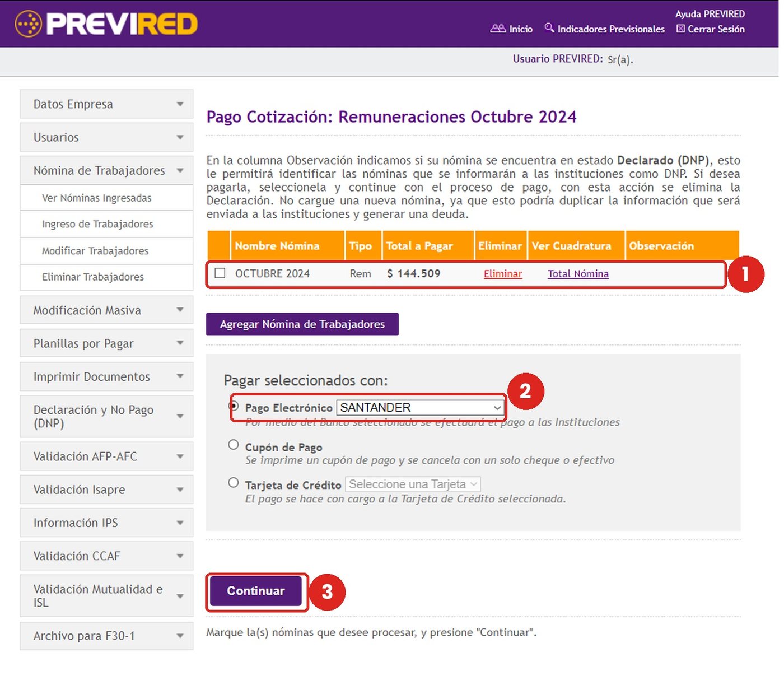Click the OCTUBRE 2024 nómina name
This screenshot has height=685, width=784.
[272, 274]
